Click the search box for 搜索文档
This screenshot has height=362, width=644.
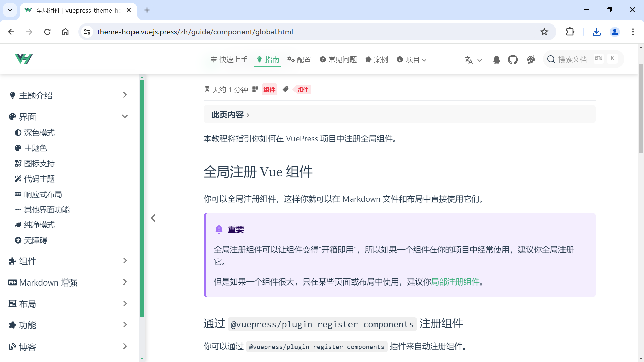point(583,59)
